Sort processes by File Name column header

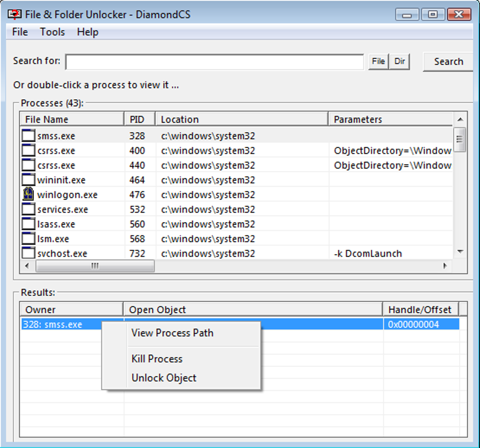(72, 119)
